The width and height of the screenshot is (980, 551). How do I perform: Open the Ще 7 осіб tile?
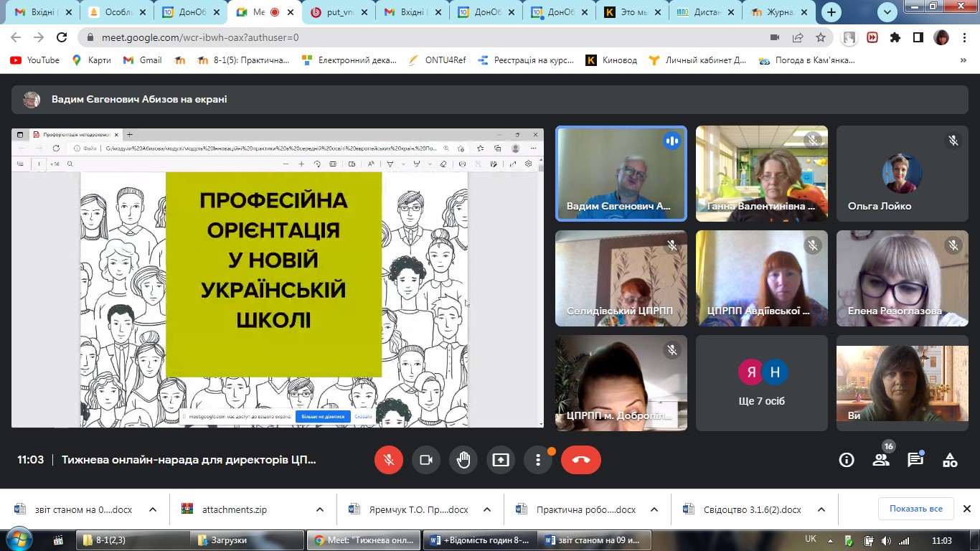point(761,383)
